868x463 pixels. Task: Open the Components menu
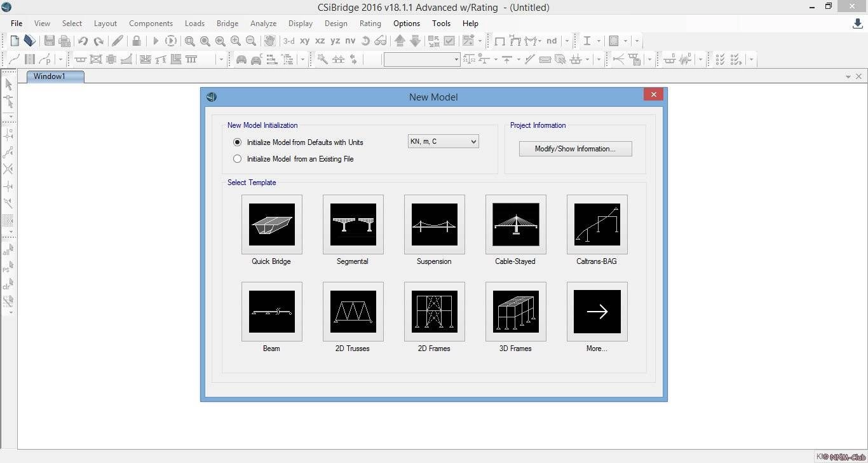pyautogui.click(x=151, y=24)
